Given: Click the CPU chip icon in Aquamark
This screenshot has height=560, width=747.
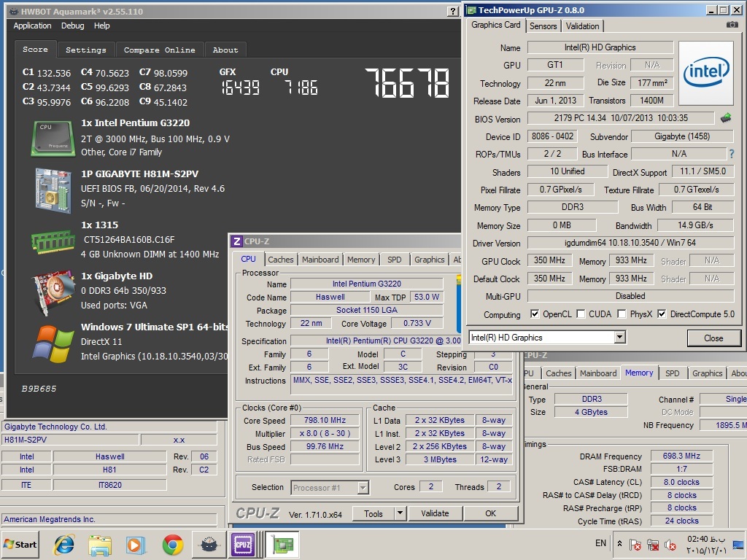Looking at the screenshot, I should click(x=53, y=138).
